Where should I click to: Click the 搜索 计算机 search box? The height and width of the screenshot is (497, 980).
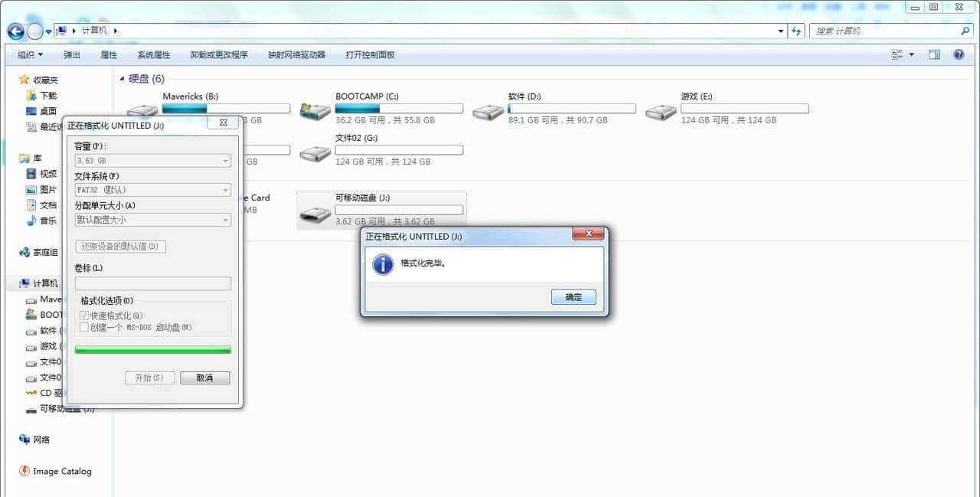coord(888,31)
